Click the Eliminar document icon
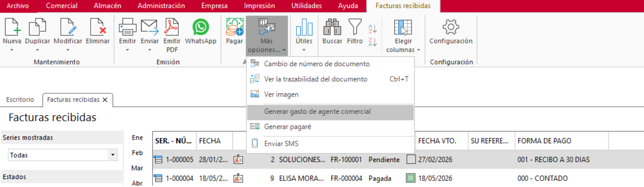The image size is (644, 187). (x=98, y=26)
